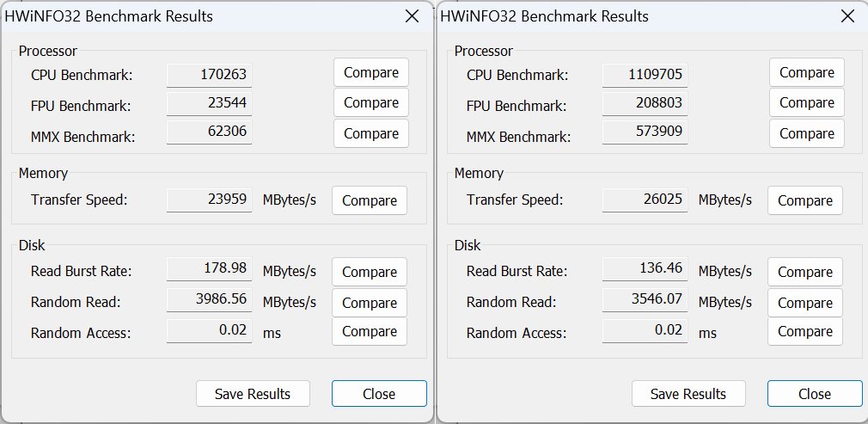Compare Read Burst Rate 136.46 result

(805, 272)
